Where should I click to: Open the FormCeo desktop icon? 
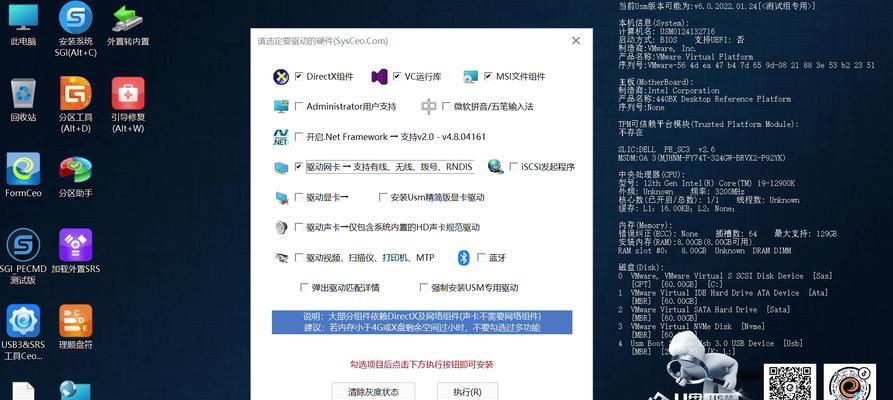click(23, 175)
